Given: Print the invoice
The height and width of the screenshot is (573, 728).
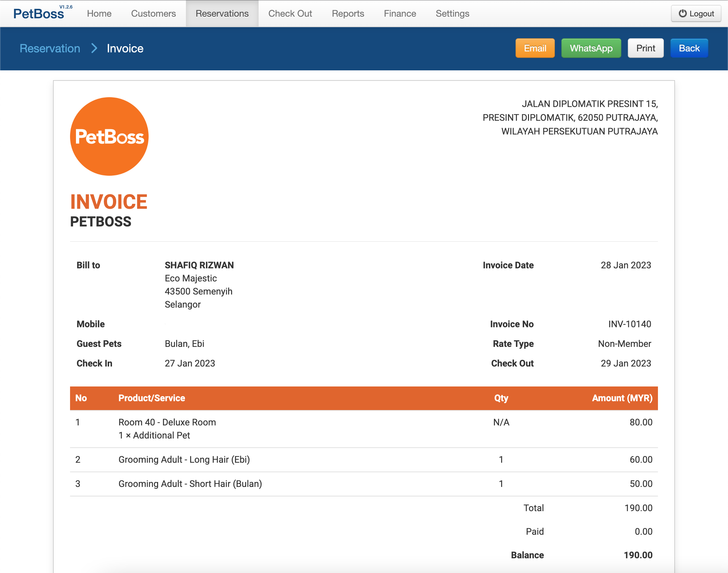Looking at the screenshot, I should coord(646,48).
